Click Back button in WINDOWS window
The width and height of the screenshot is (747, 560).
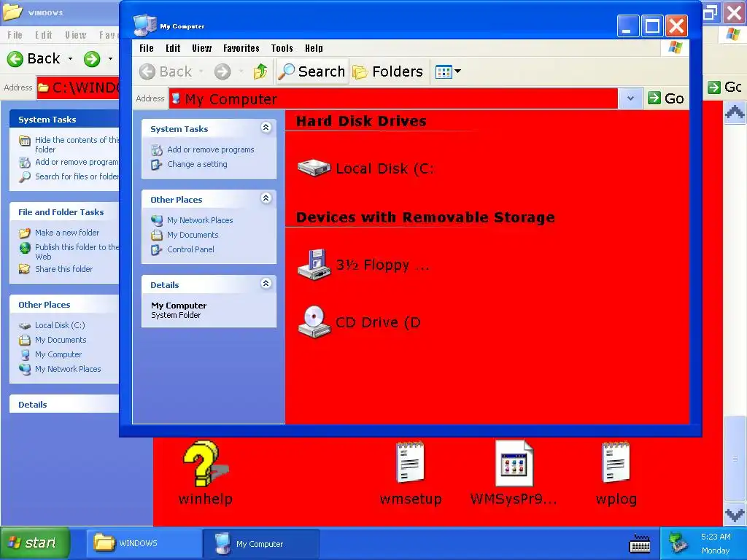coord(34,58)
